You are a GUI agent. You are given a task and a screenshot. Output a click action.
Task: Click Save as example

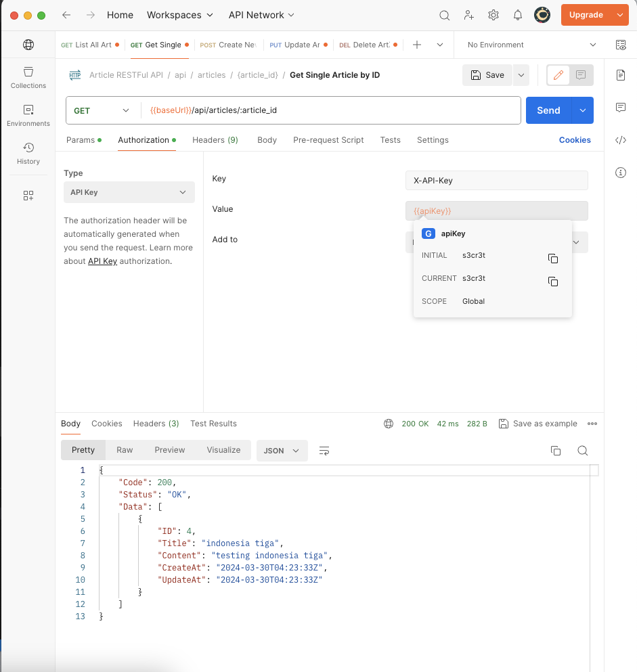click(538, 424)
